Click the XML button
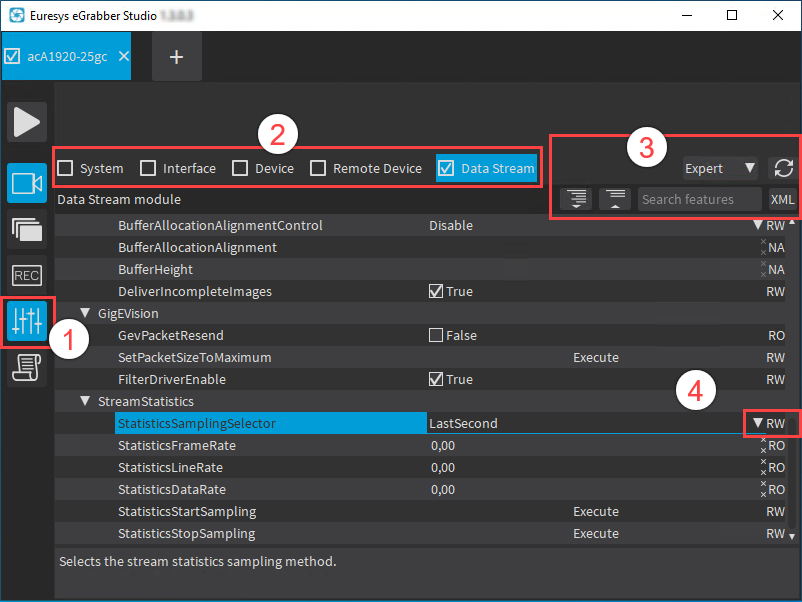 (782, 199)
